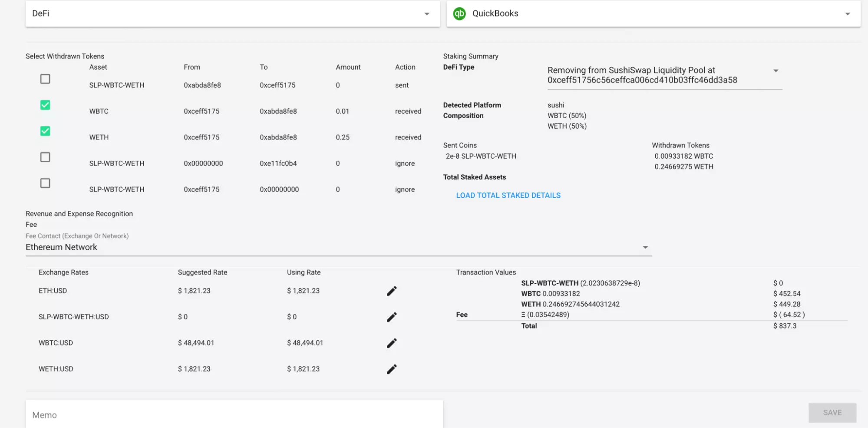Edit the SLP-WBTC-WETH using rate of $0
This screenshot has height=428, width=868.
(x=291, y=317)
